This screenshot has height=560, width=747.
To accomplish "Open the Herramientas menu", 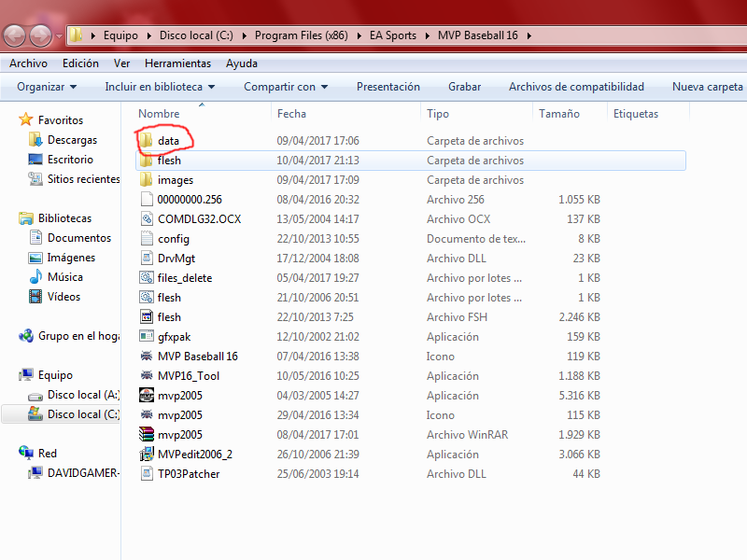I will pos(177,63).
